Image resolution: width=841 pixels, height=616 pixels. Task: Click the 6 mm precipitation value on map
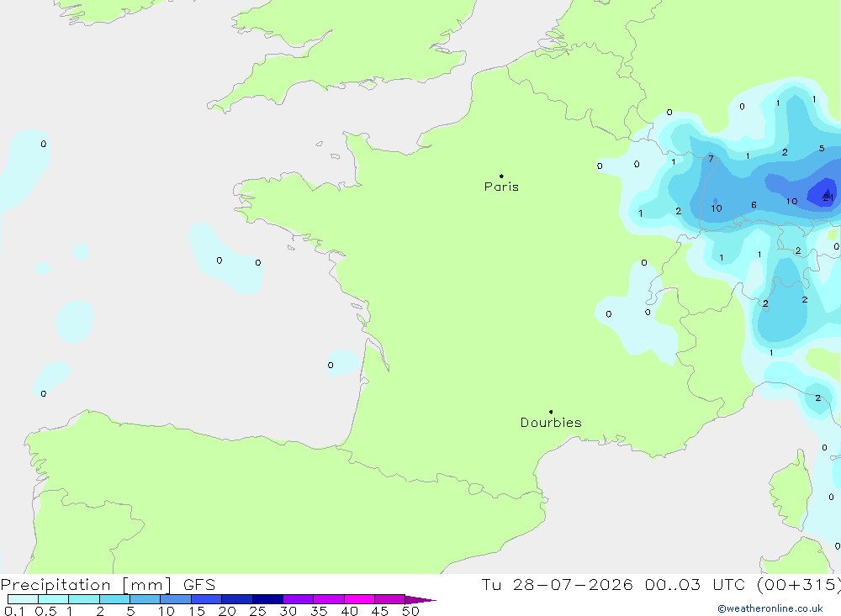click(754, 205)
